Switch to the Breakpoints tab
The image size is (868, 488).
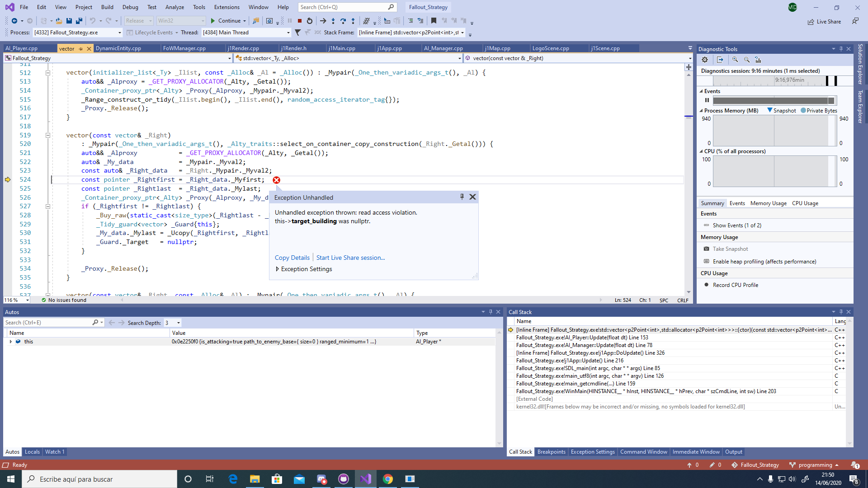click(x=551, y=452)
